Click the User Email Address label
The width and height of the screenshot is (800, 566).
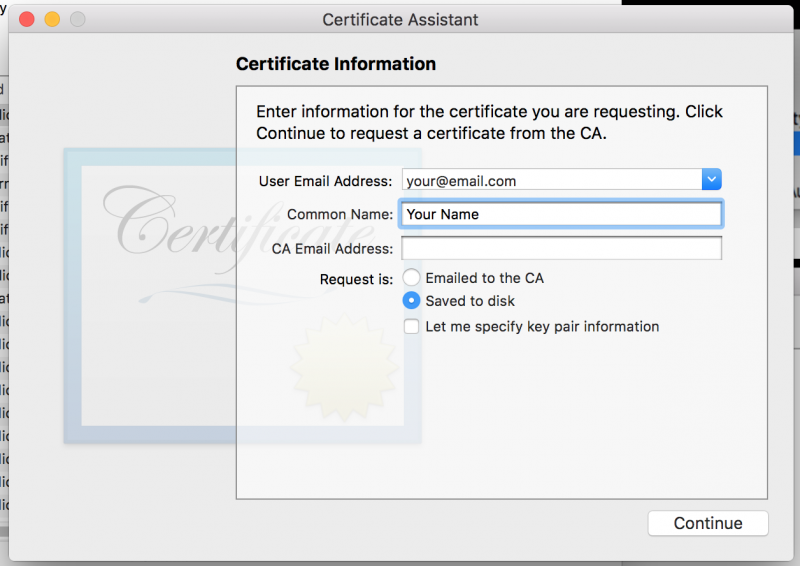[x=325, y=181]
